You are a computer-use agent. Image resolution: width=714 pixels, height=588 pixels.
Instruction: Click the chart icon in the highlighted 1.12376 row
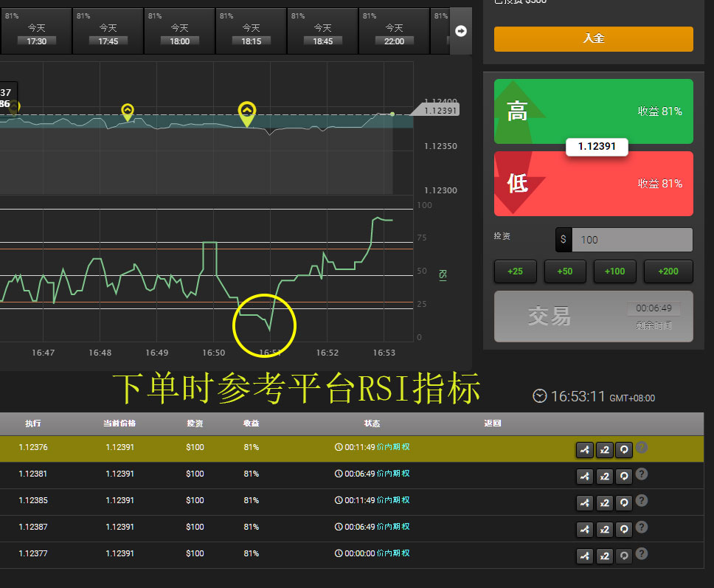point(584,450)
